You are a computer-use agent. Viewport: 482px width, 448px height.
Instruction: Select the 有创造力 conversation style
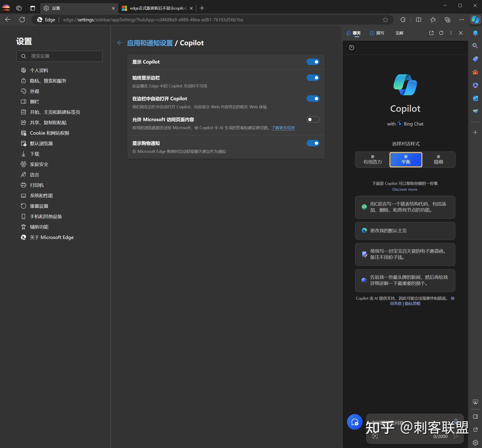[372, 160]
